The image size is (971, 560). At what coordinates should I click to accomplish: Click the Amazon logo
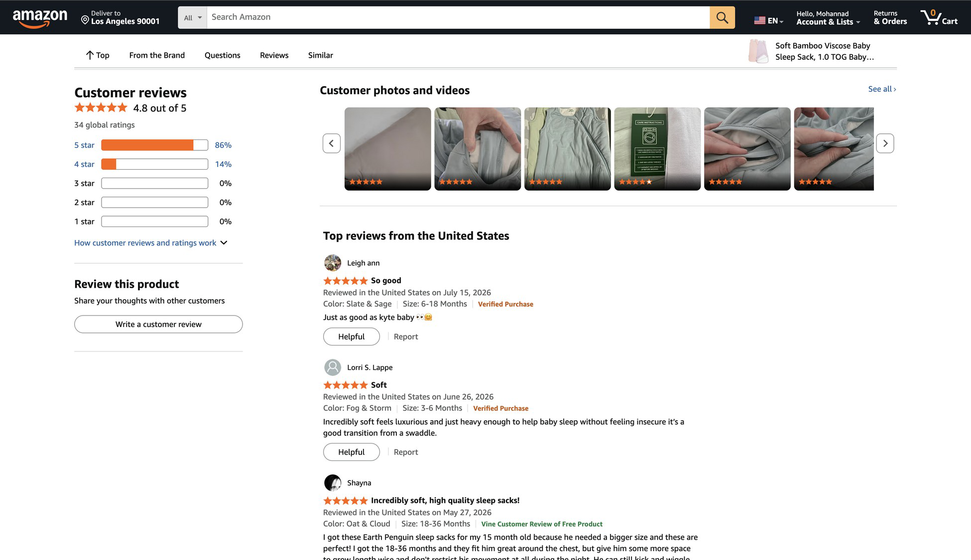click(x=40, y=18)
